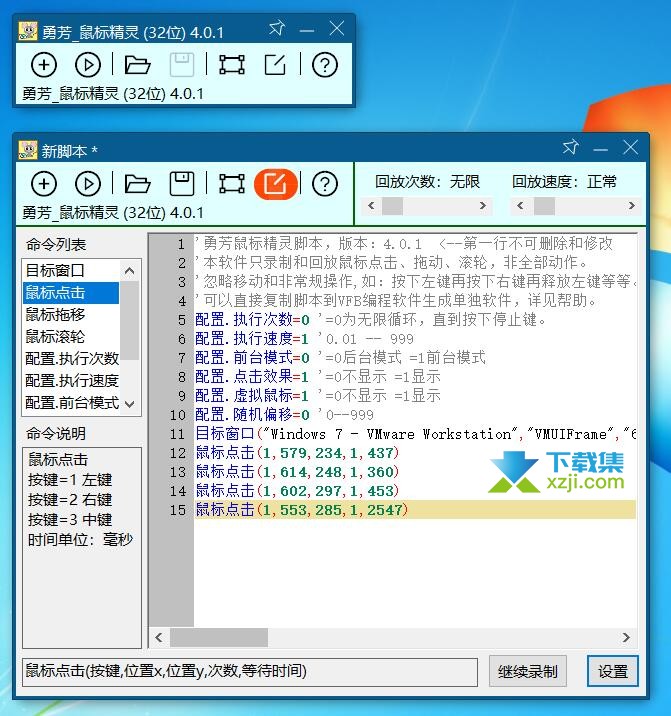
Task: Click line 鼠标点击(1,602,297,1,453)
Action: click(x=297, y=491)
